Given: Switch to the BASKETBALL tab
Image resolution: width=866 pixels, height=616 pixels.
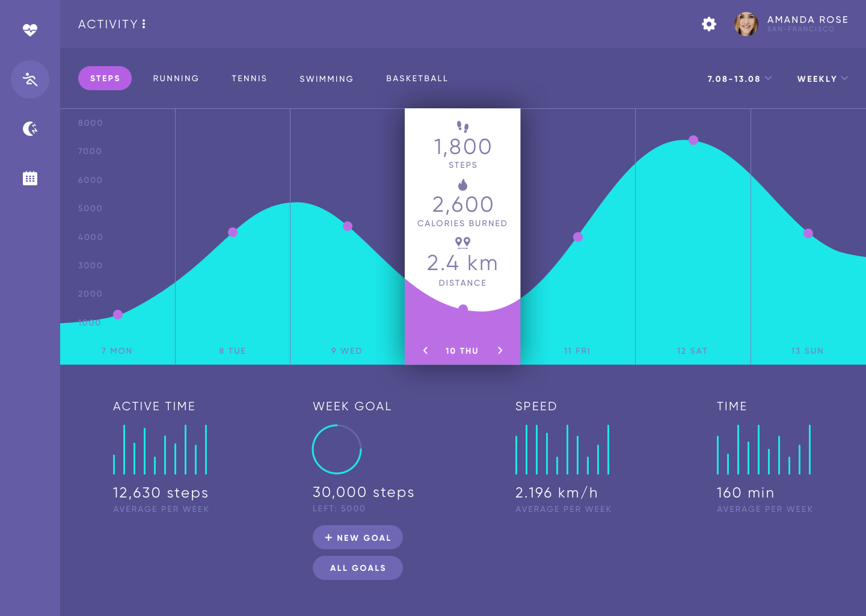Looking at the screenshot, I should point(417,78).
